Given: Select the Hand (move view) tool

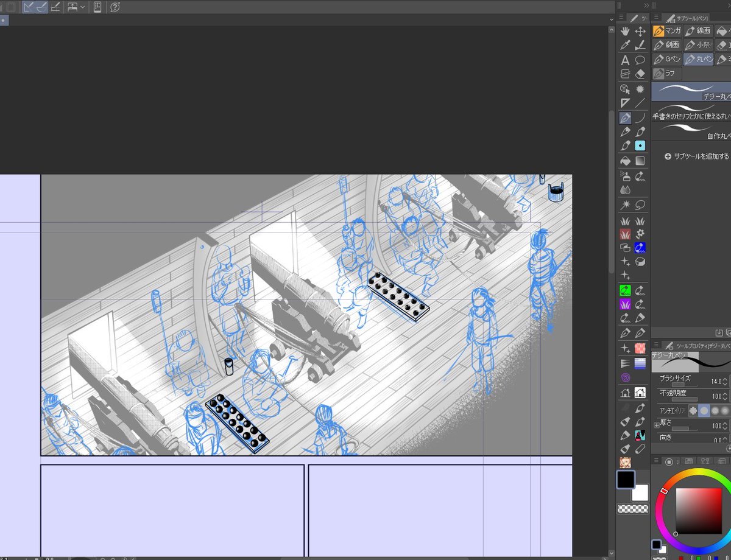Looking at the screenshot, I should tap(625, 31).
